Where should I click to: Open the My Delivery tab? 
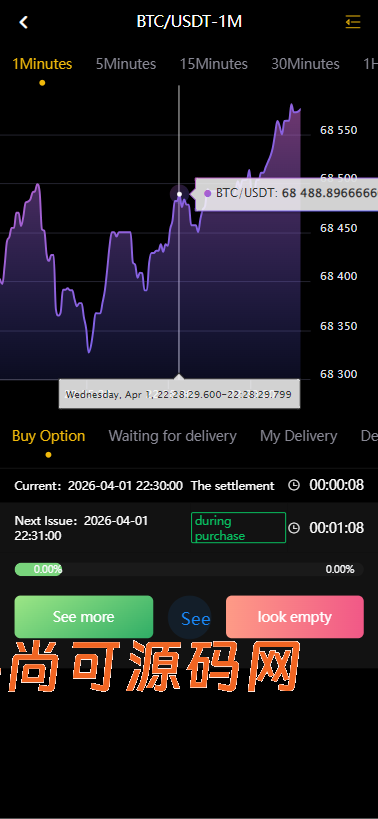(x=299, y=436)
